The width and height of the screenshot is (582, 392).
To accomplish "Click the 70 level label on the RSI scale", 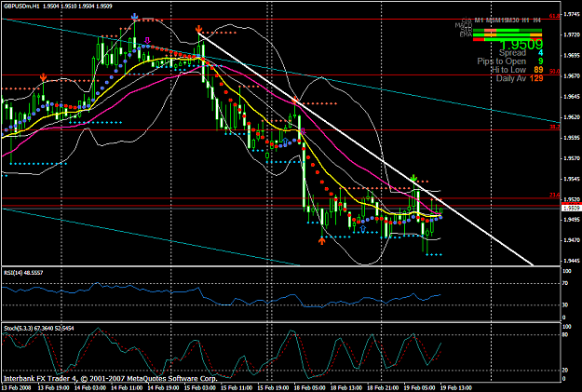I will [x=566, y=284].
